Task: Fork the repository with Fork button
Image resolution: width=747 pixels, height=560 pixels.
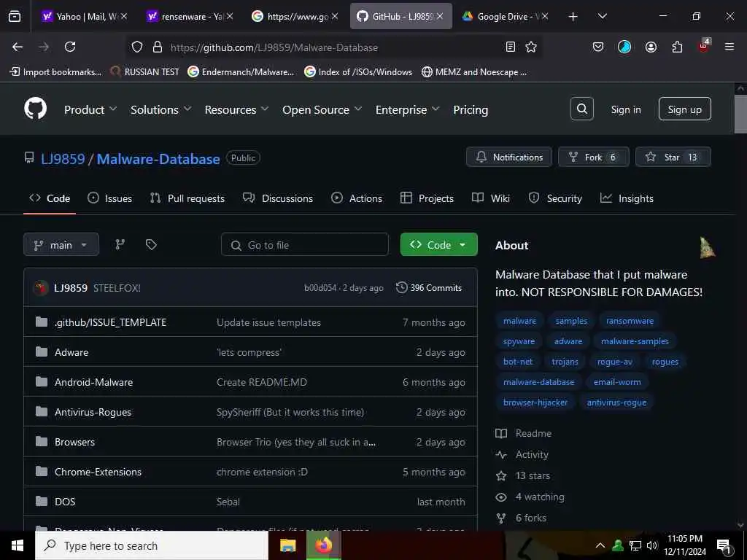Action: [594, 157]
